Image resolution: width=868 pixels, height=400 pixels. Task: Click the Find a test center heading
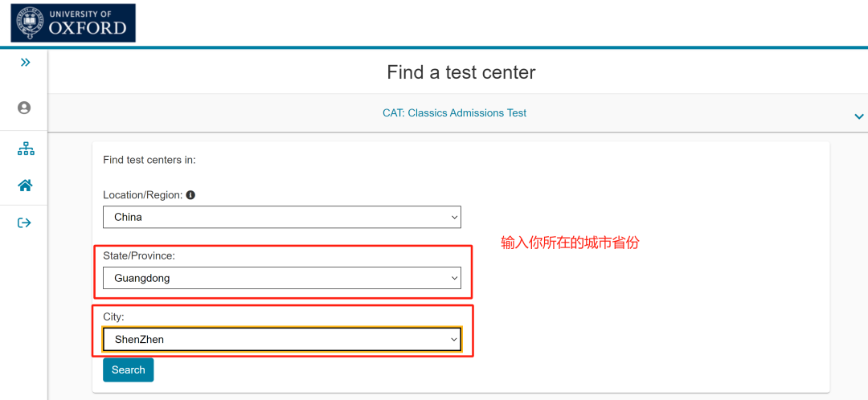pyautogui.click(x=461, y=72)
